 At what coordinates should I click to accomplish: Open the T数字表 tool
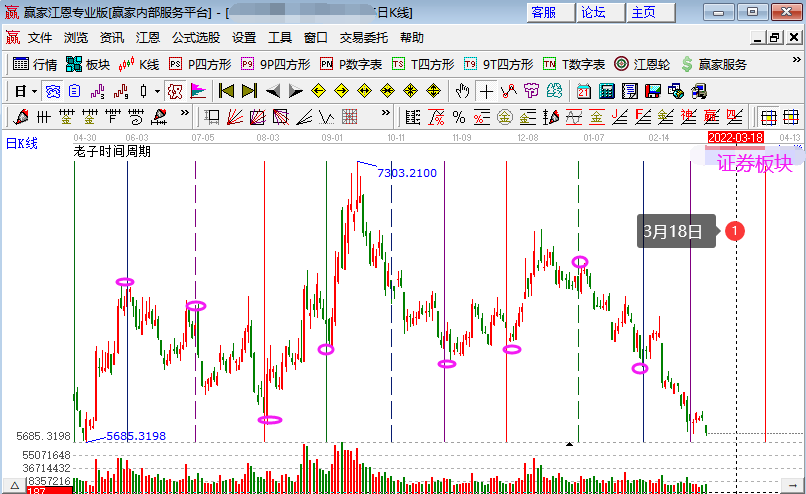point(574,64)
